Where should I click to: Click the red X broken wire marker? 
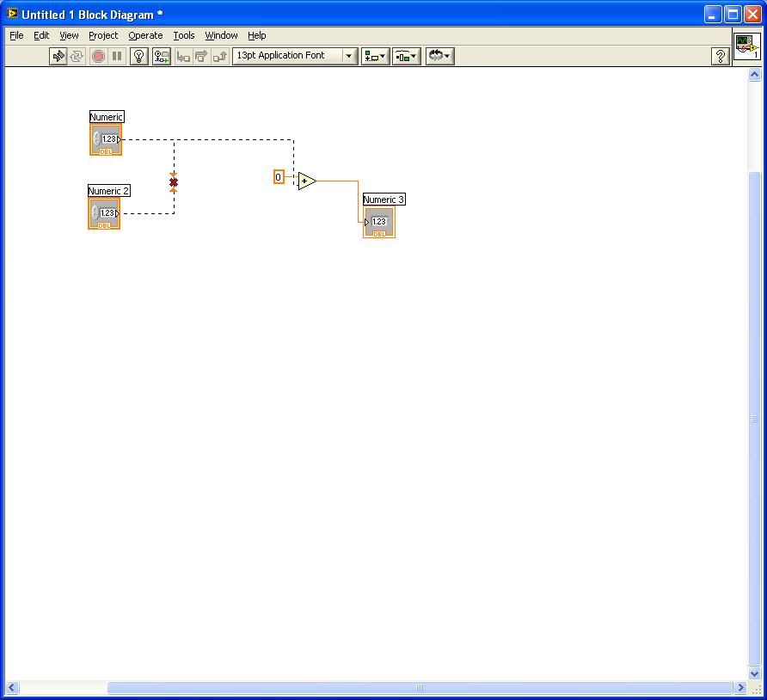click(x=174, y=182)
